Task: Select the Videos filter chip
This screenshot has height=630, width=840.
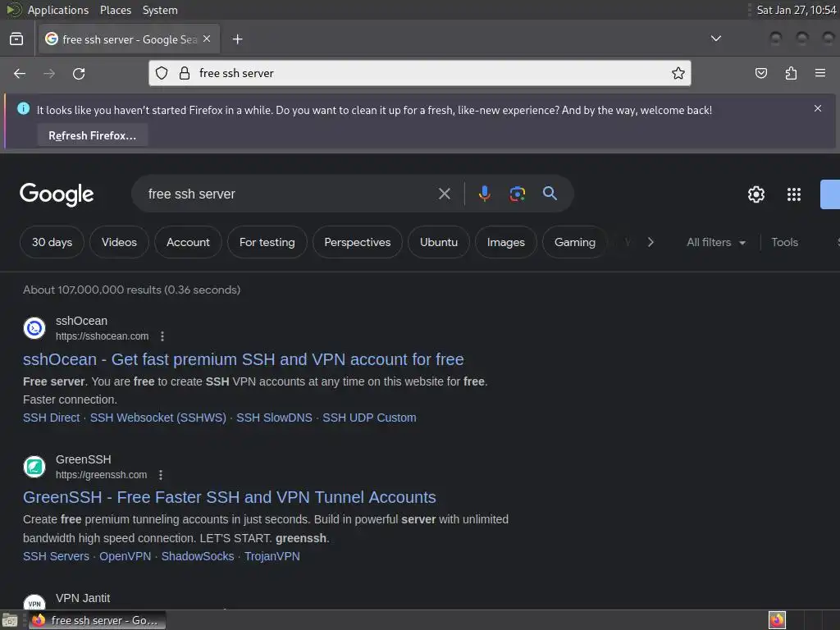Action: (x=119, y=242)
